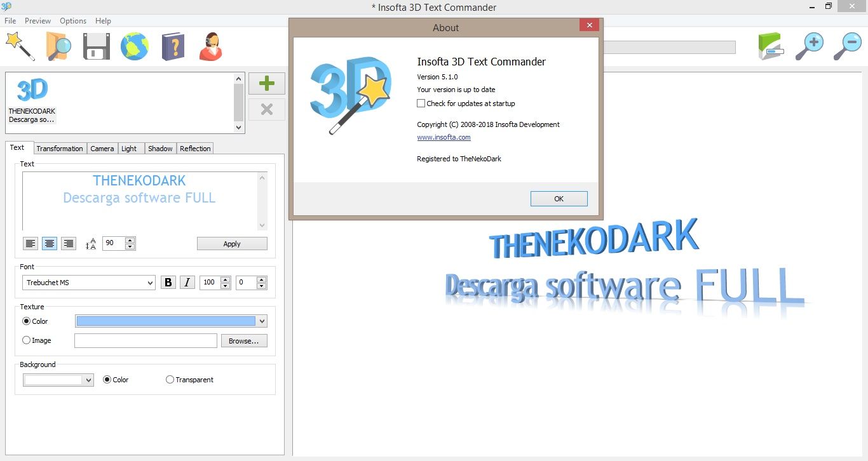Zoom out with the minus magnifier icon

tap(847, 46)
